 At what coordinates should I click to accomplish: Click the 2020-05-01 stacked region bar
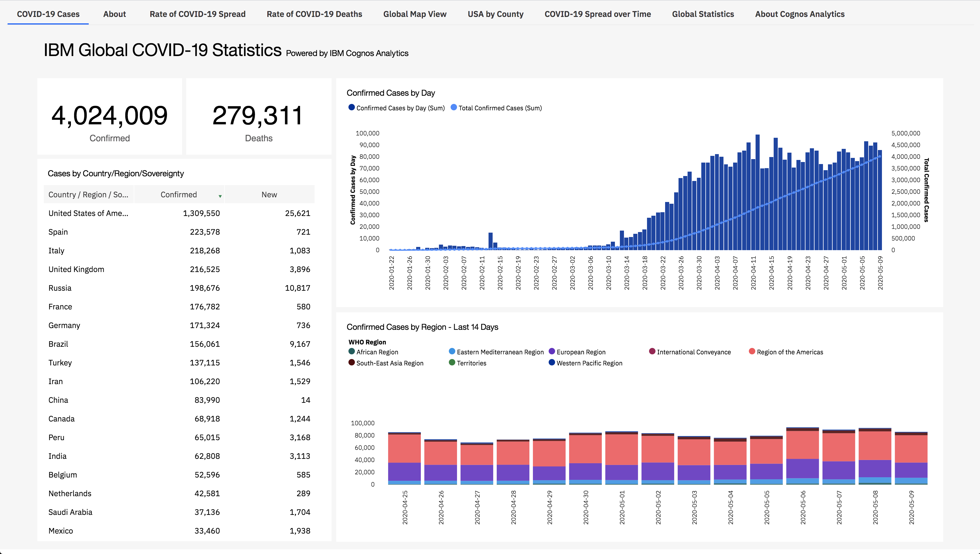click(x=621, y=458)
